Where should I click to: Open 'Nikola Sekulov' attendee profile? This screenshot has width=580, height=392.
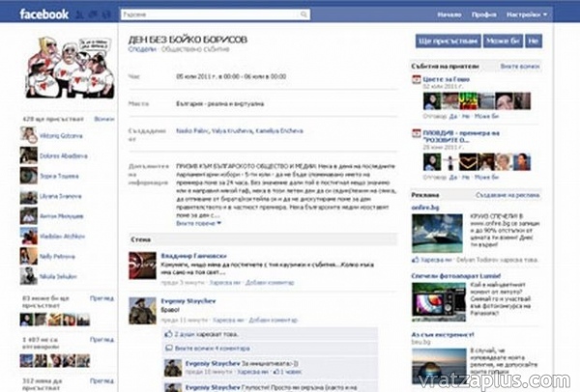[x=58, y=276]
